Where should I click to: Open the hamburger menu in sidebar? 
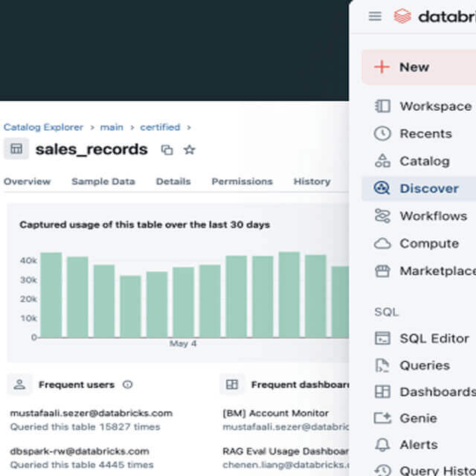click(375, 16)
